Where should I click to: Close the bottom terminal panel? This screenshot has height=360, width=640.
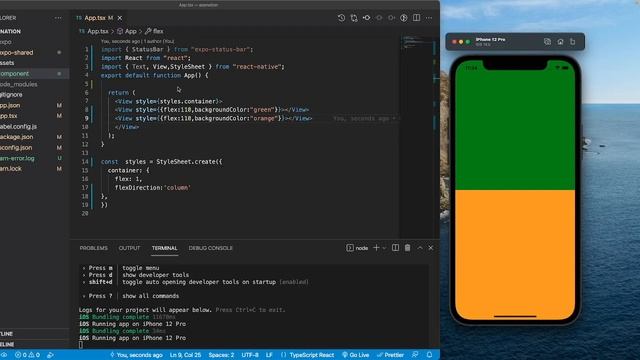[x=431, y=248]
